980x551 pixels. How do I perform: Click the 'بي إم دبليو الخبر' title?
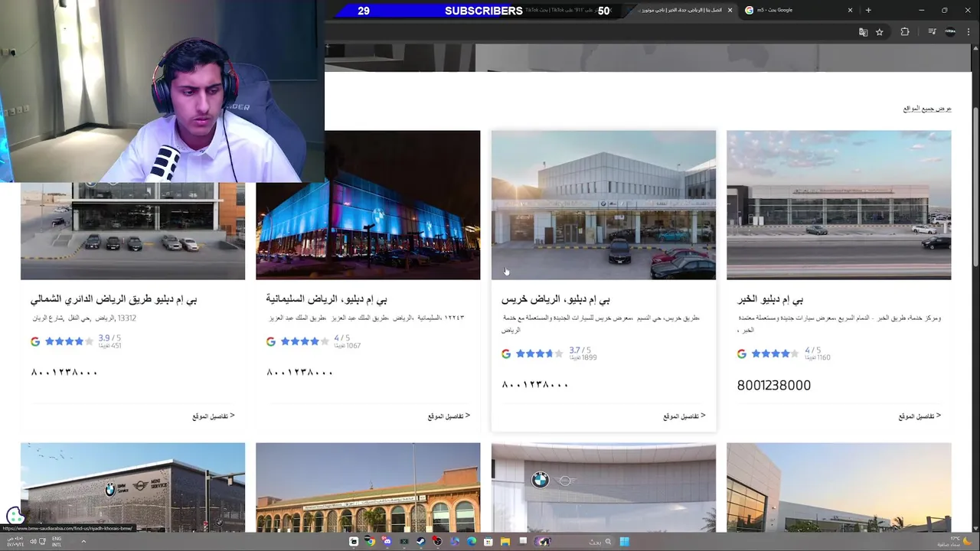(770, 299)
